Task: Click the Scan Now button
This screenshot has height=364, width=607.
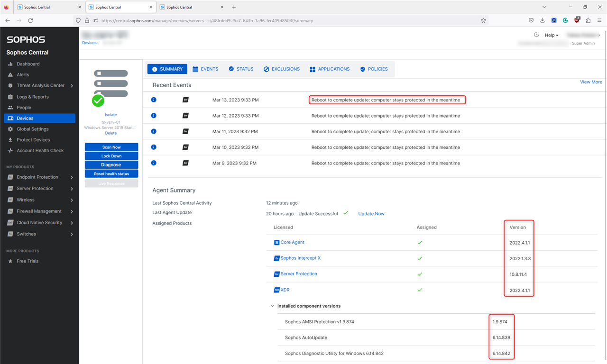Action: [111, 147]
